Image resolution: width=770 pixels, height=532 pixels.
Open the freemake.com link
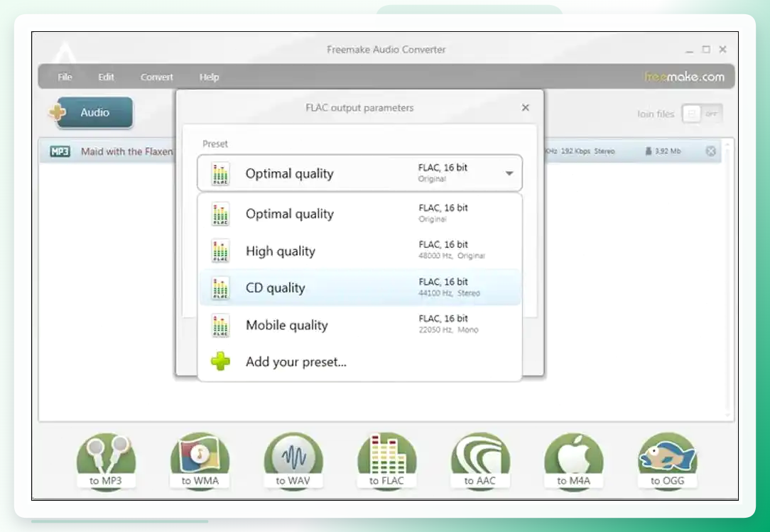pyautogui.click(x=684, y=77)
